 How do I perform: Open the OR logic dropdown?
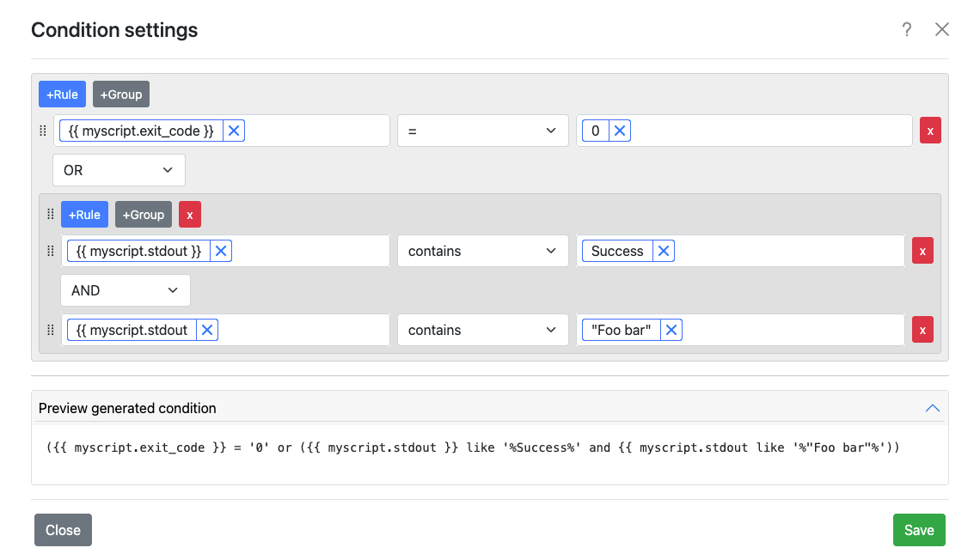pyautogui.click(x=119, y=170)
